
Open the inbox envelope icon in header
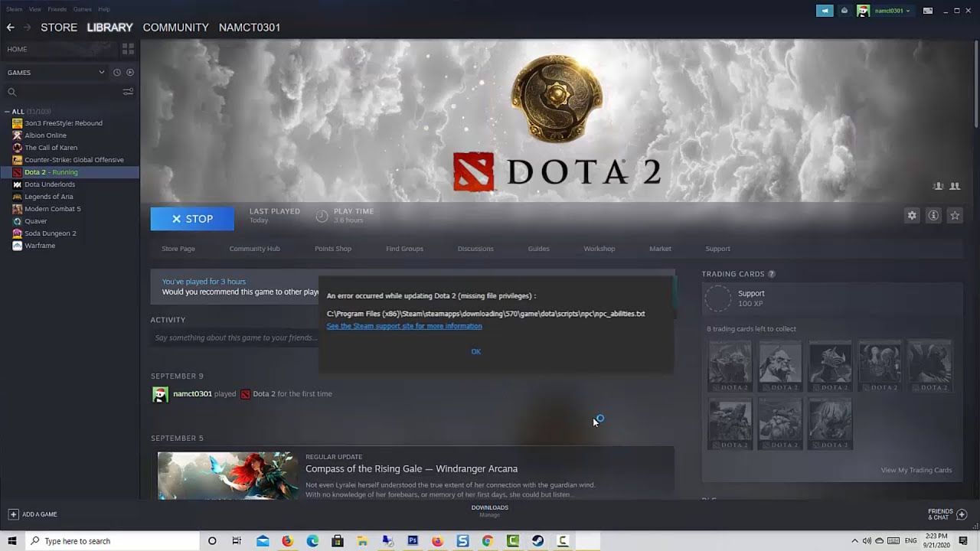(844, 11)
